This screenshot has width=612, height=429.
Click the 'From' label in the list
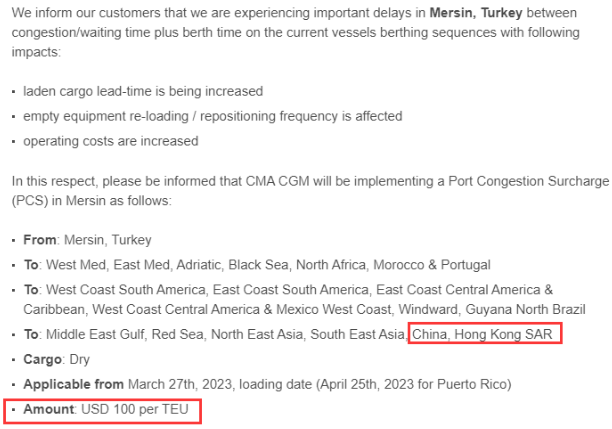click(40, 240)
